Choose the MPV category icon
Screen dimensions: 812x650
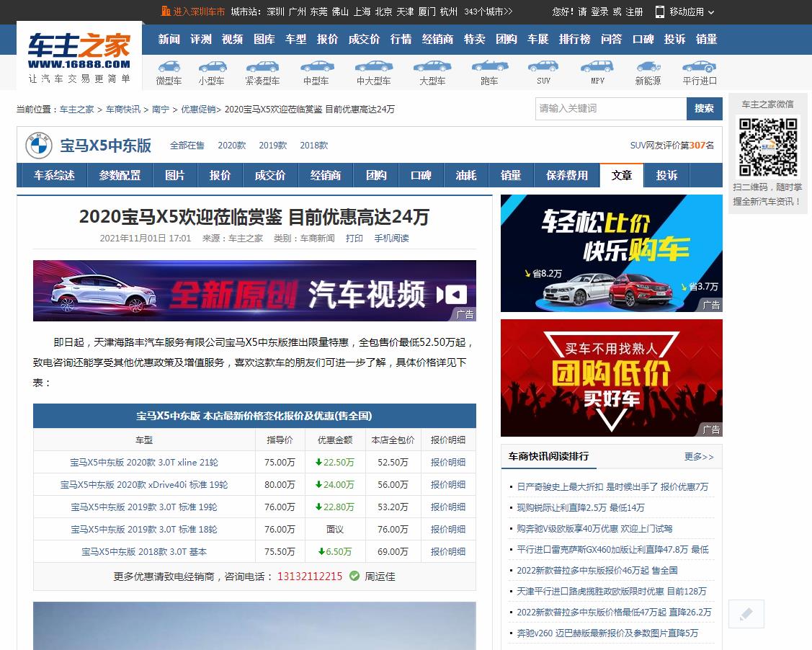point(597,66)
